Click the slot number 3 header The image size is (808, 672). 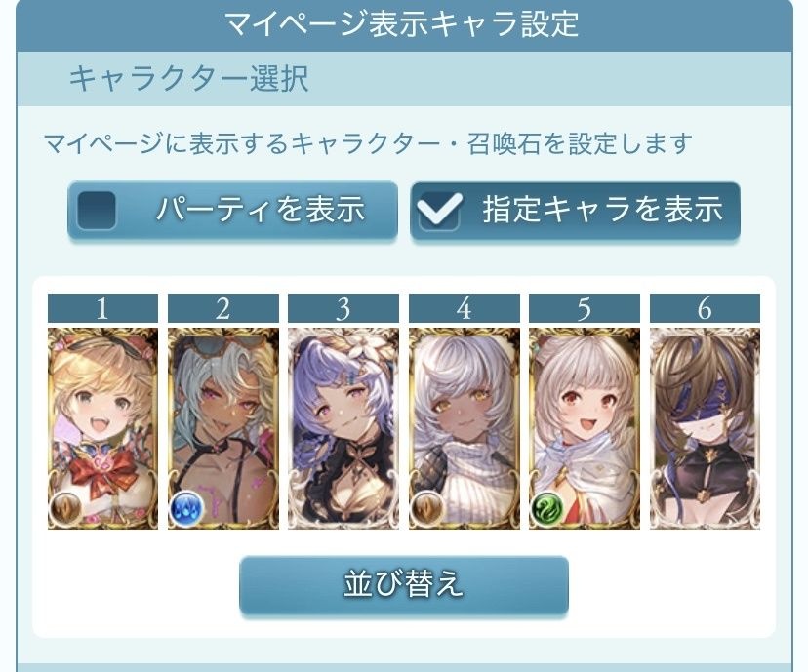[x=343, y=308]
